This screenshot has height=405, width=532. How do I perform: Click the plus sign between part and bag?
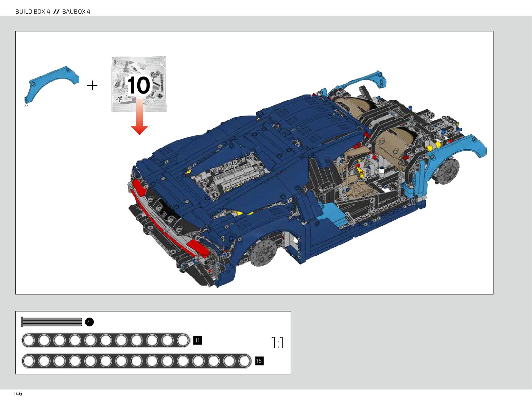(92, 85)
